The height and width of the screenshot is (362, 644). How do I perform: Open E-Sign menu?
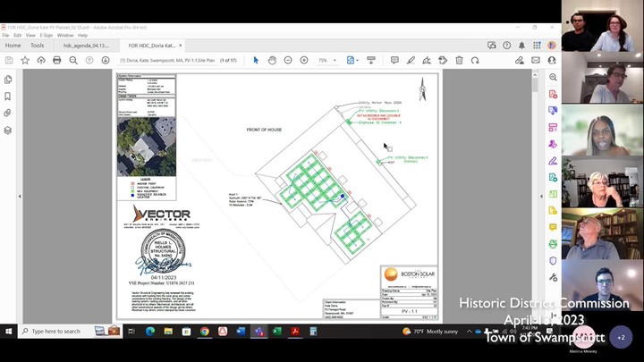pos(46,35)
